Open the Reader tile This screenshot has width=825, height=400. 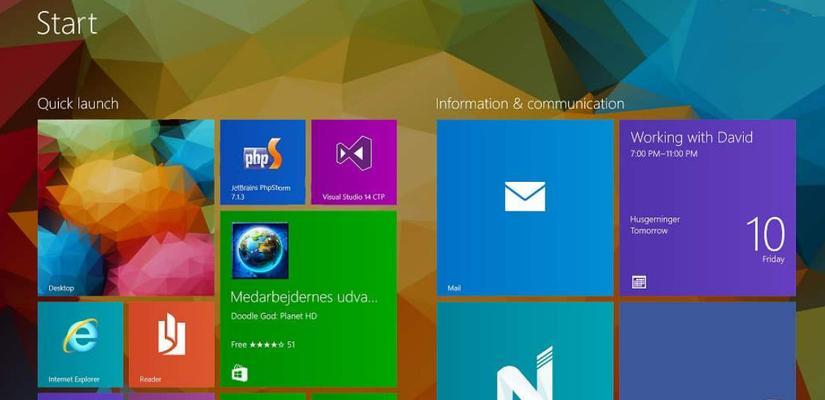click(172, 345)
